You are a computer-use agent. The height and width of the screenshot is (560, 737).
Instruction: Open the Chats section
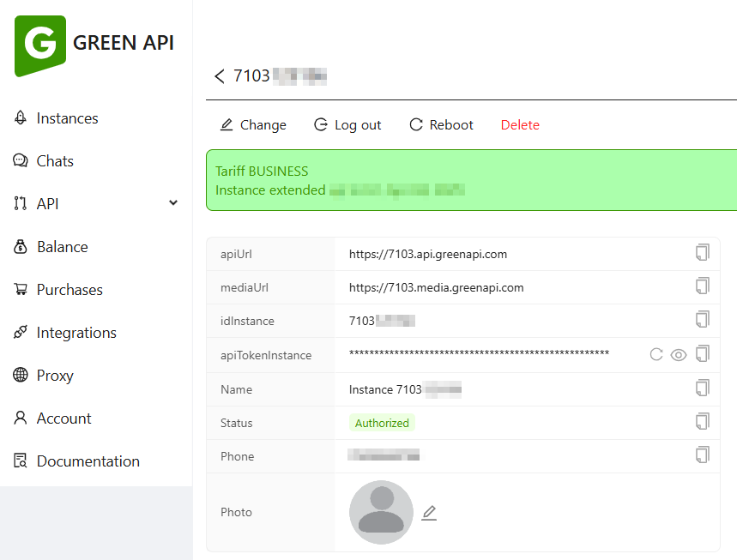pyautogui.click(x=55, y=161)
